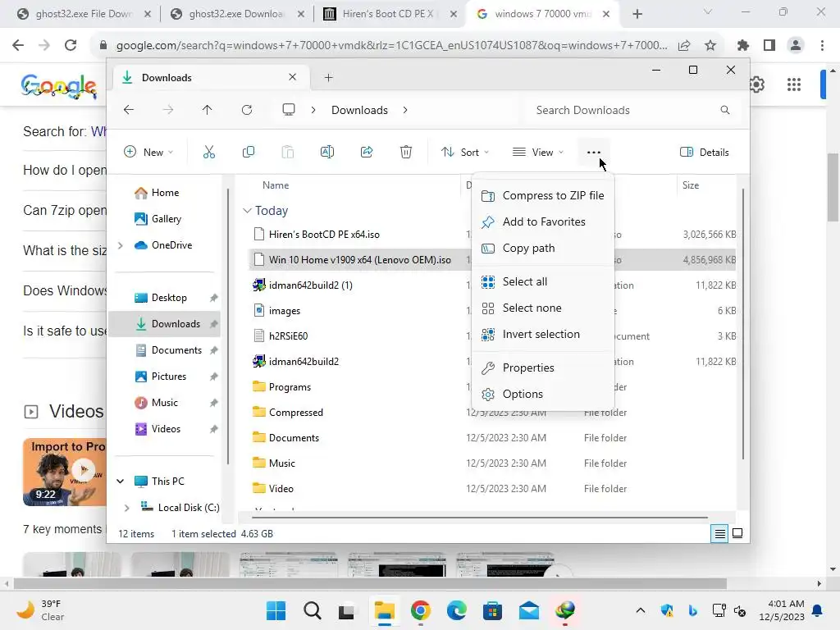This screenshot has height=630, width=840.
Task: Open Mail app from taskbar
Action: pyautogui.click(x=529, y=610)
